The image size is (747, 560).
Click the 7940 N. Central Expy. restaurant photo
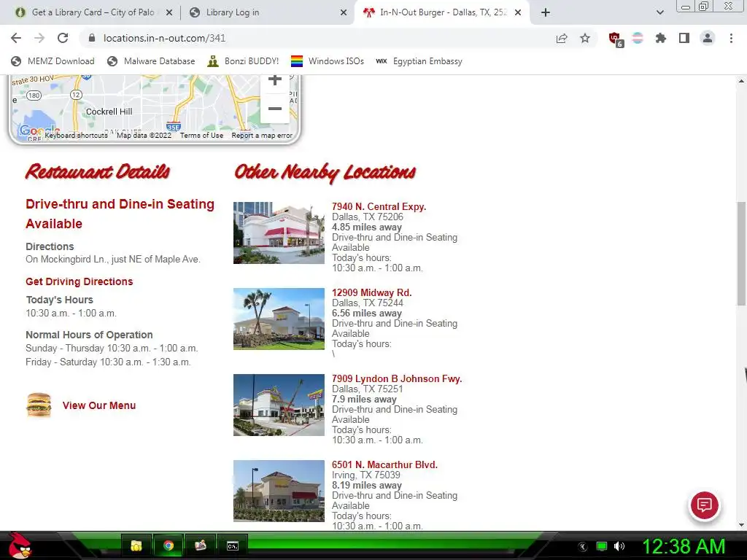279,233
